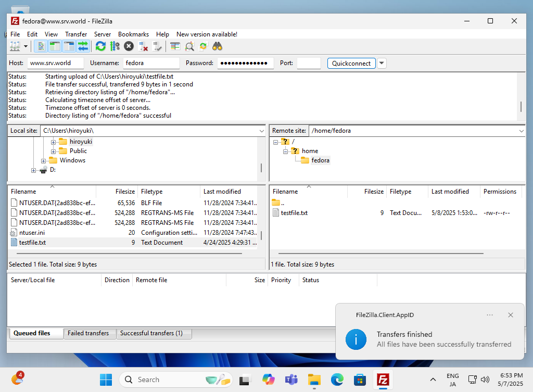The image size is (533, 392).
Task: Select ntuser.ini in local list
Action: pyautogui.click(x=132, y=233)
